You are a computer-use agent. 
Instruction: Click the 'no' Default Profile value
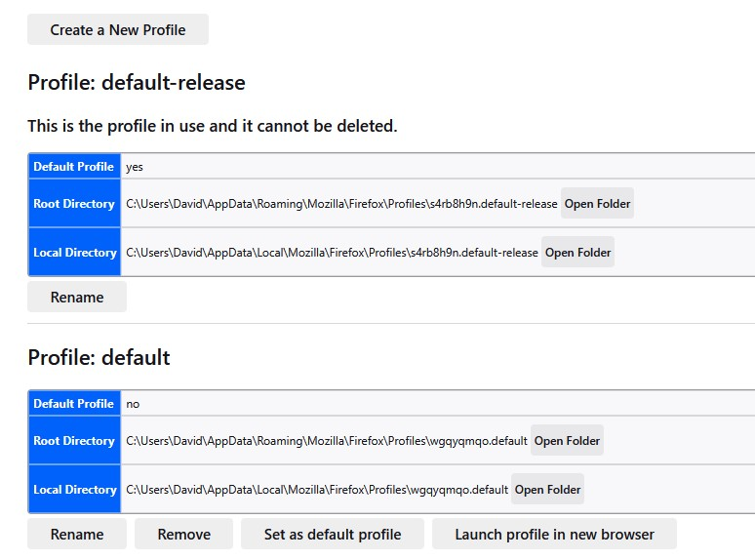tap(133, 404)
